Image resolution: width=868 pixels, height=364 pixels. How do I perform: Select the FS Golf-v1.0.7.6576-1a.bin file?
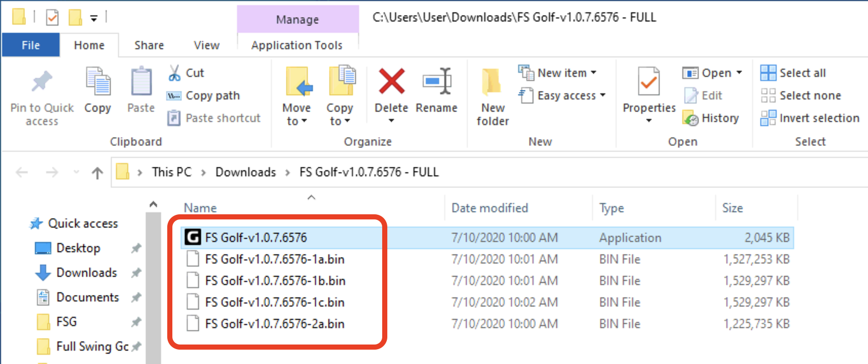coord(274,259)
